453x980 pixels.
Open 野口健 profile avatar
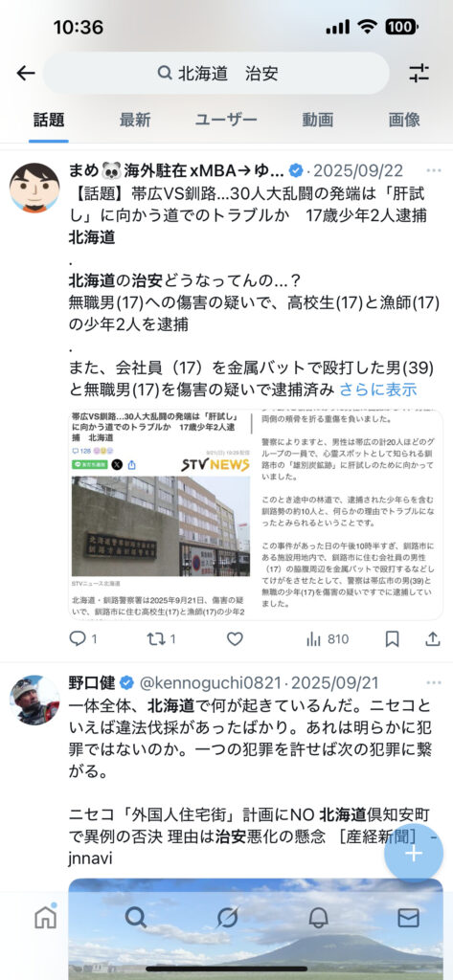34,700
